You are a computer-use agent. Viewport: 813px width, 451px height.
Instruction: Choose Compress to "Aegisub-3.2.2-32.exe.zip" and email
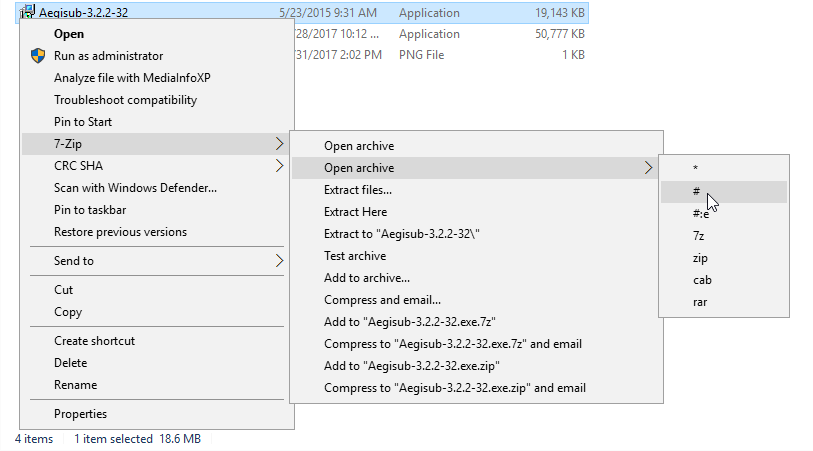pos(455,388)
